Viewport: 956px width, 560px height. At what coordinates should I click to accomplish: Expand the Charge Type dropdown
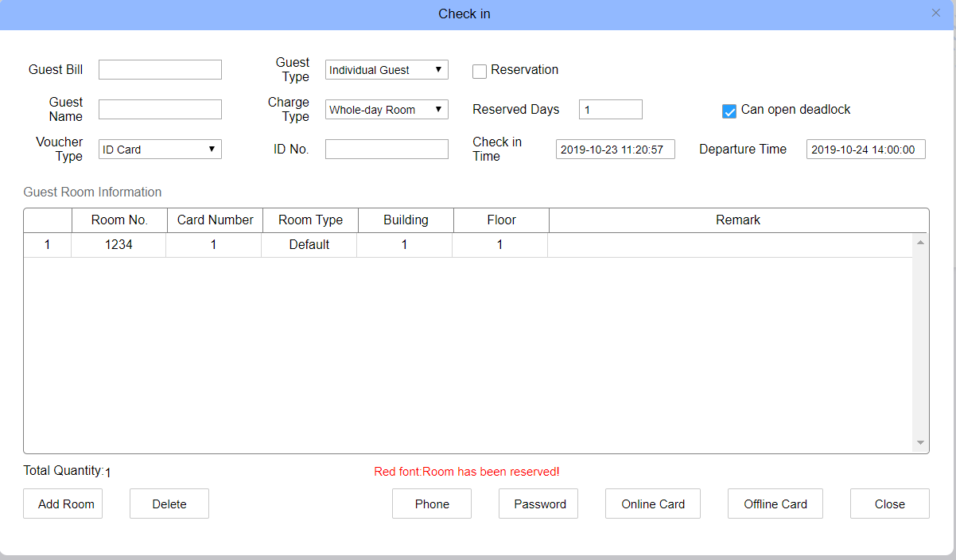(387, 110)
